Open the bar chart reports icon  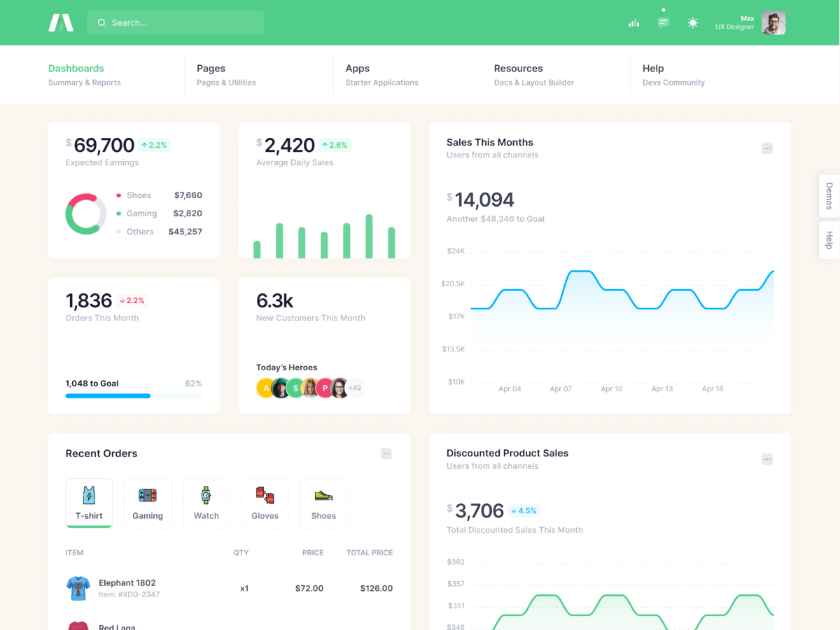(x=633, y=22)
